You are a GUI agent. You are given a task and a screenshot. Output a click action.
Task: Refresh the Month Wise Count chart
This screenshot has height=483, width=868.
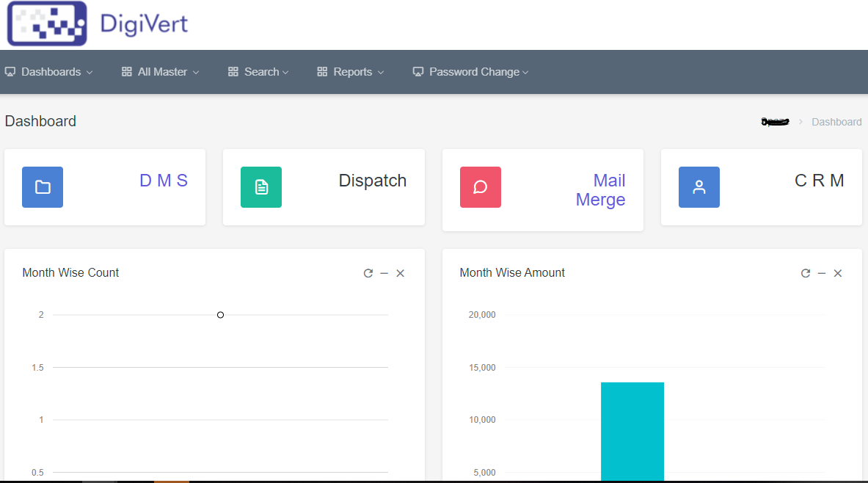click(x=368, y=273)
